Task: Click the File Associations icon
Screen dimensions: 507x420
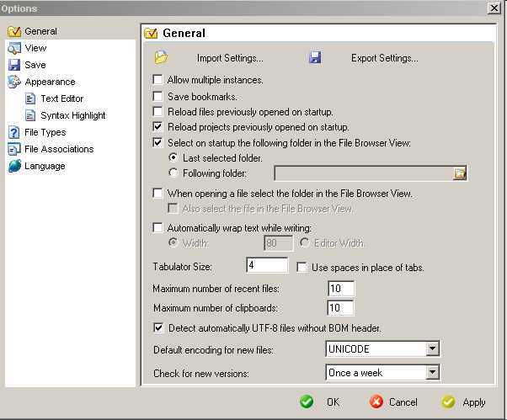Action: tap(14, 149)
